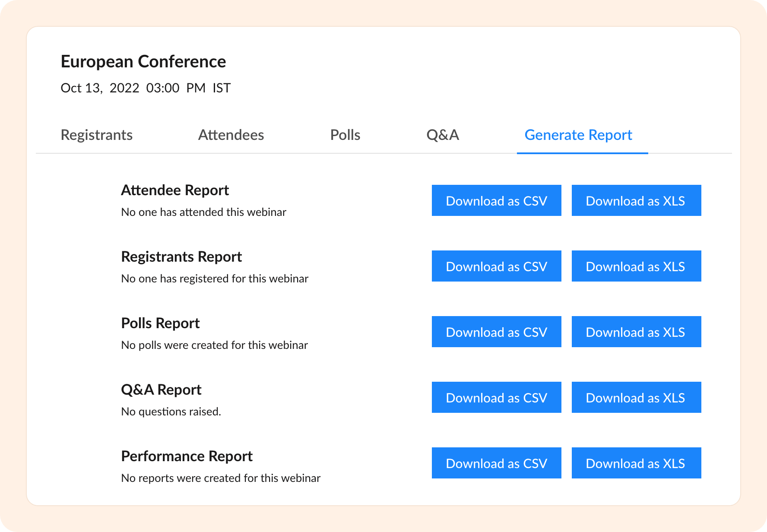Download the Polls Report as CSV
The width and height of the screenshot is (767, 532).
click(496, 332)
